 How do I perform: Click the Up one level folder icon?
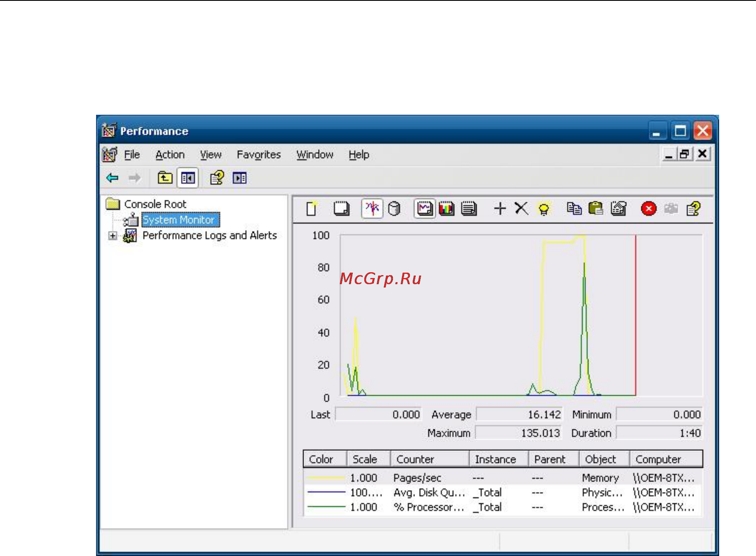point(165,178)
